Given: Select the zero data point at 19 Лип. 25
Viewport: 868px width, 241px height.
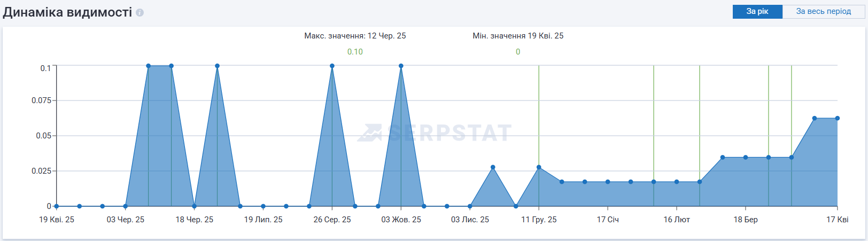Looking at the screenshot, I should coord(263,206).
